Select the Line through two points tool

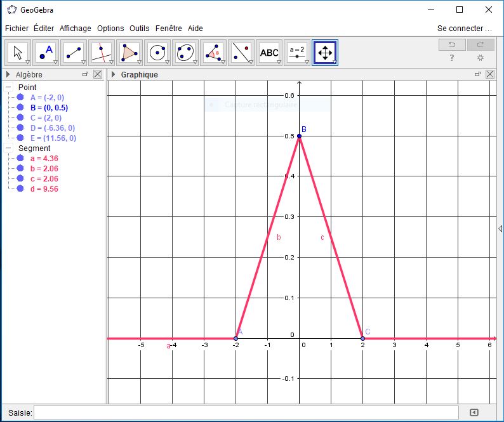coord(74,53)
